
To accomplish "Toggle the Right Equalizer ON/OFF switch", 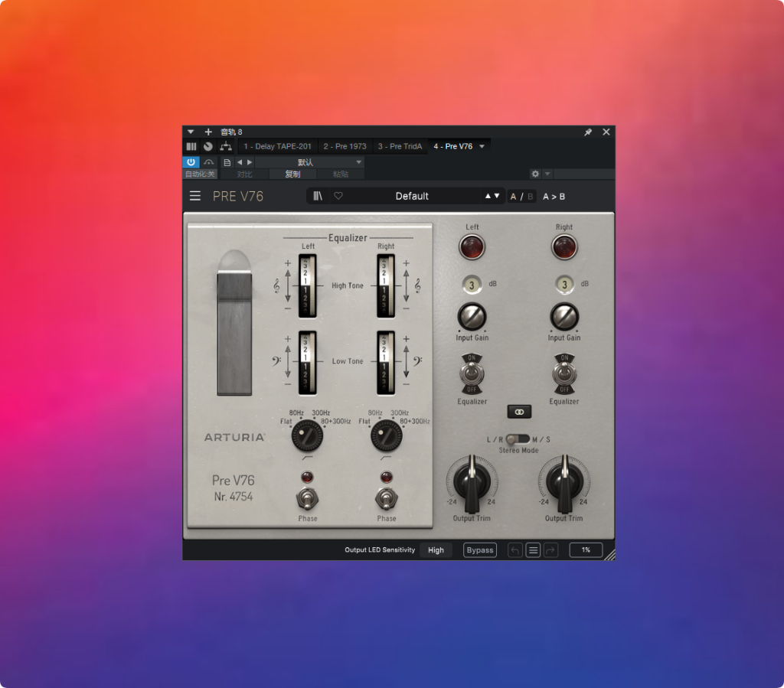I will [564, 373].
